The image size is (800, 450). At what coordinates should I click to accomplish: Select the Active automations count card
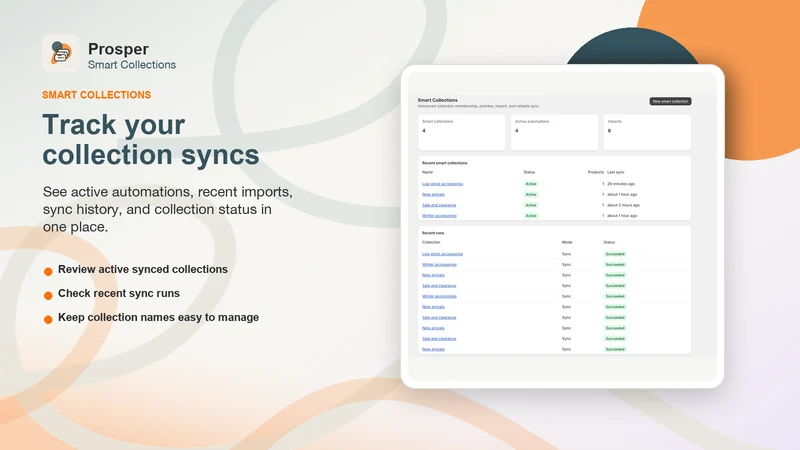(554, 132)
